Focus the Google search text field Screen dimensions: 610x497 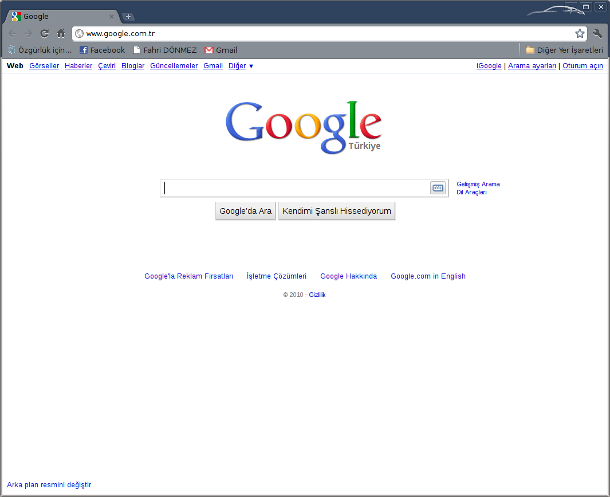pos(295,188)
